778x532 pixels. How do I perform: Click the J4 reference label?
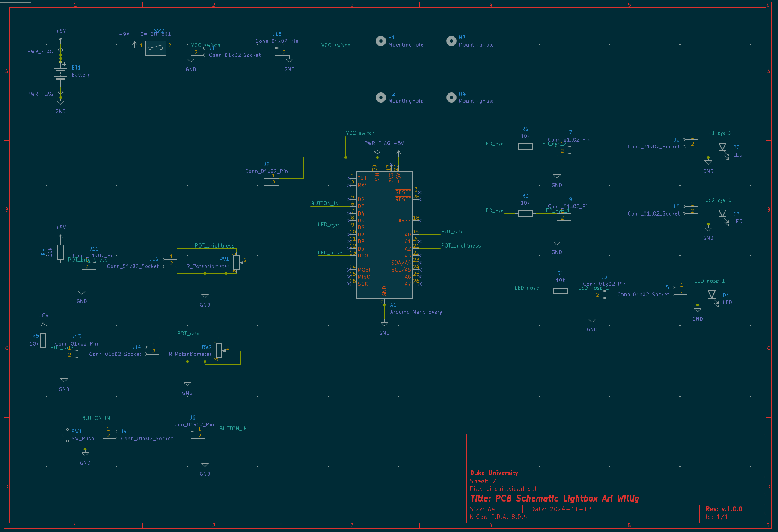[x=124, y=432]
